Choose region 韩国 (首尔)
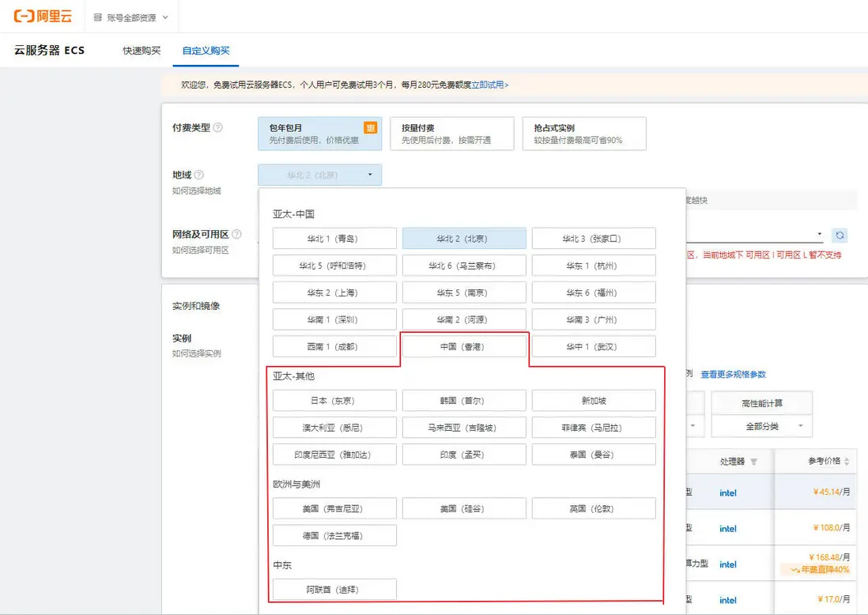Screen dimensions: 868x615 [464, 401]
